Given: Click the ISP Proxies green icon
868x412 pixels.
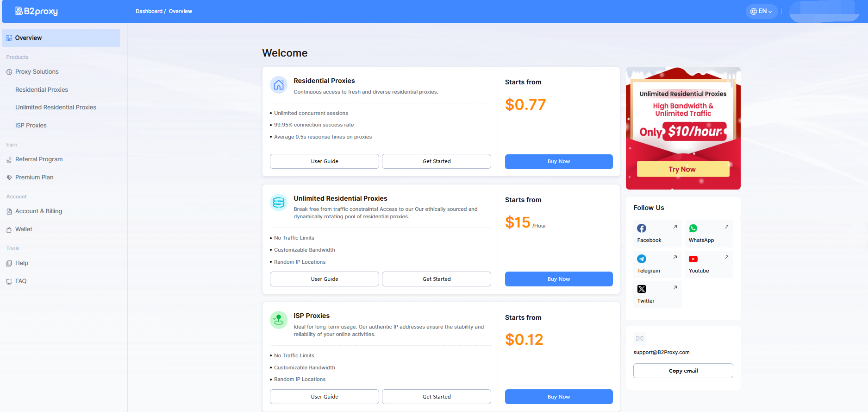Looking at the screenshot, I should tap(279, 320).
